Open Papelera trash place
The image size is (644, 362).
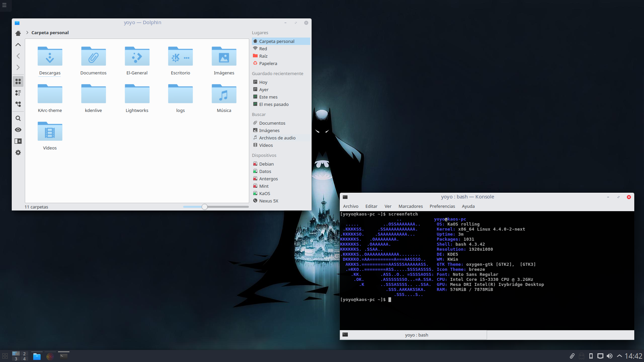281,63
